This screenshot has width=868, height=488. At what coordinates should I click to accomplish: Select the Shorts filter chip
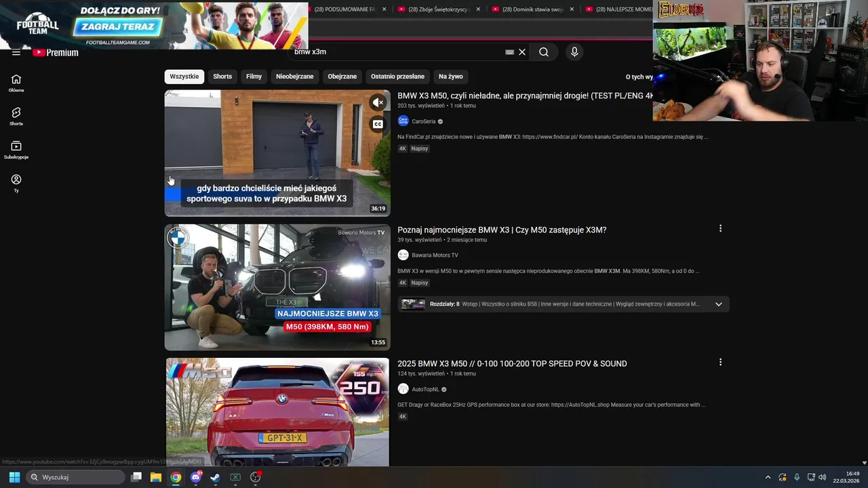point(222,77)
